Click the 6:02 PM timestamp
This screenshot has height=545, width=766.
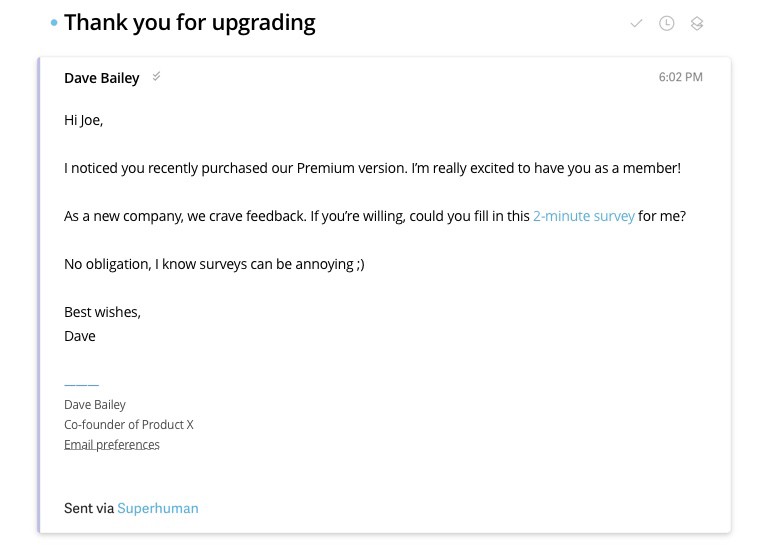coord(680,77)
